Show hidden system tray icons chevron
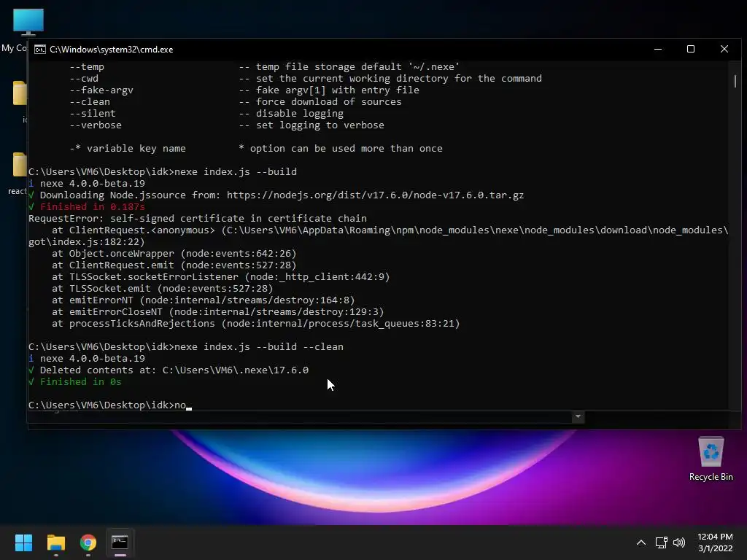The width and height of the screenshot is (747, 560). click(x=641, y=542)
